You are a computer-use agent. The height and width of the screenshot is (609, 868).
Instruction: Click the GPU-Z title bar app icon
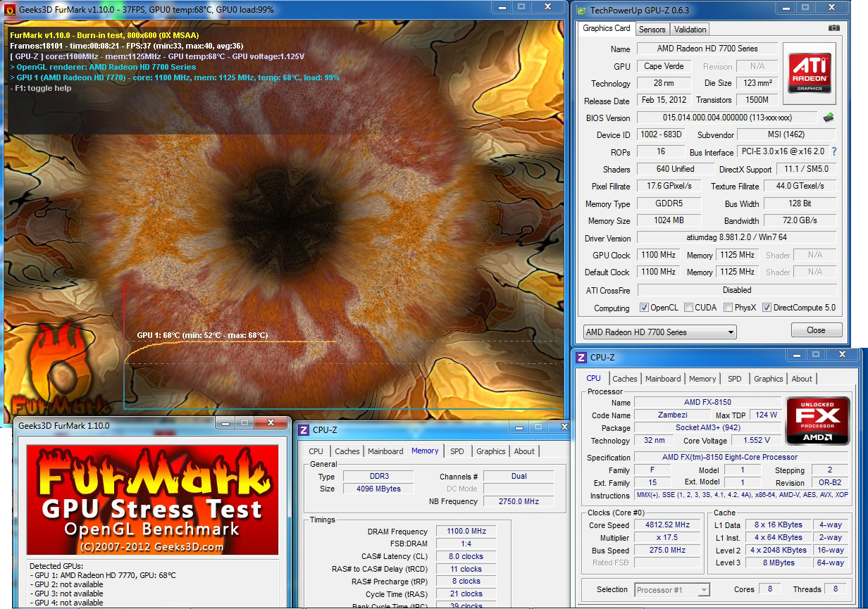(x=581, y=10)
